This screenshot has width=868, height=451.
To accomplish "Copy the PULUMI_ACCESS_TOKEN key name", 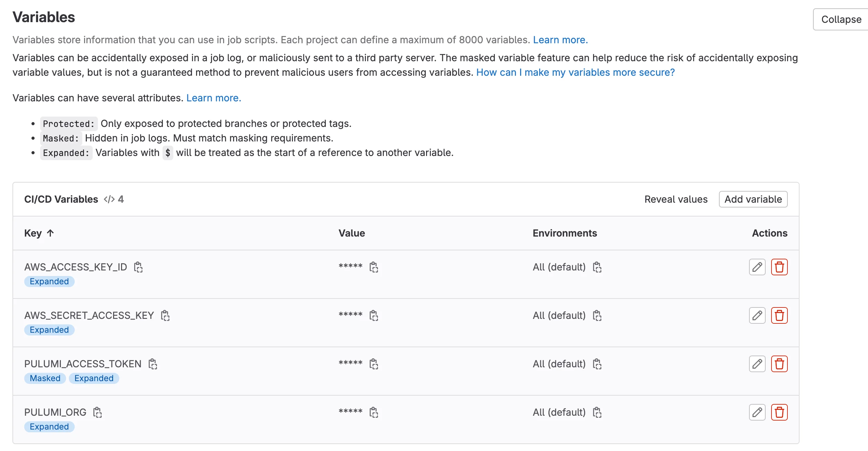I will [153, 364].
